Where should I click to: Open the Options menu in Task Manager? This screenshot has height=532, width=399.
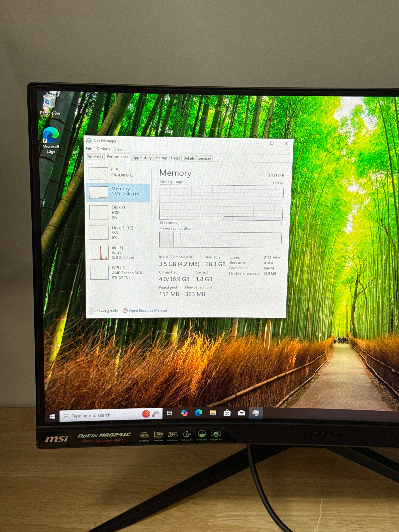(x=103, y=149)
